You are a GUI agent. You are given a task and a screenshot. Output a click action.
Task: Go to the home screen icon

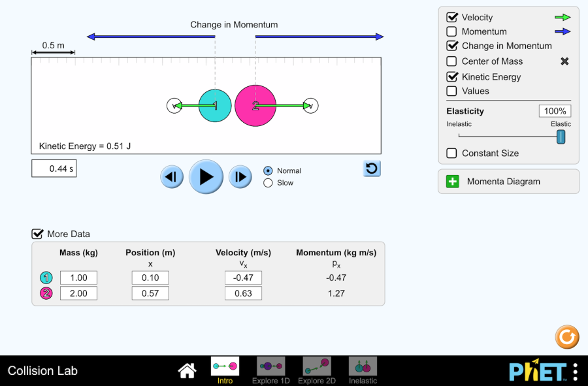point(188,371)
